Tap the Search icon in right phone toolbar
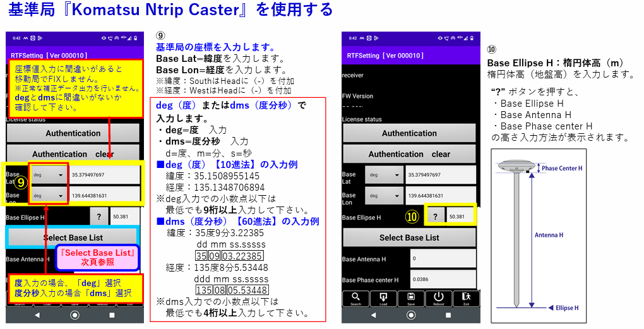This screenshot has height=329, width=644. pos(355,299)
